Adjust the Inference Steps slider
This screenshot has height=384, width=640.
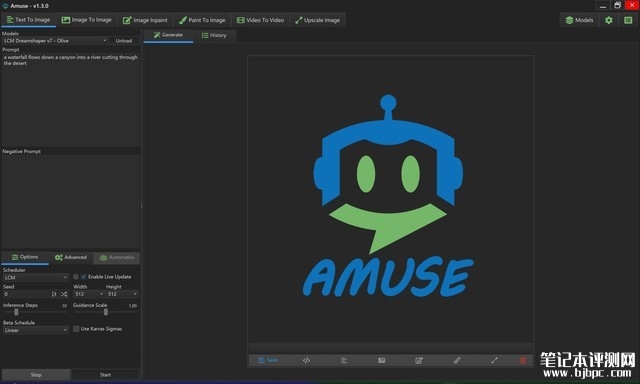(x=35, y=312)
